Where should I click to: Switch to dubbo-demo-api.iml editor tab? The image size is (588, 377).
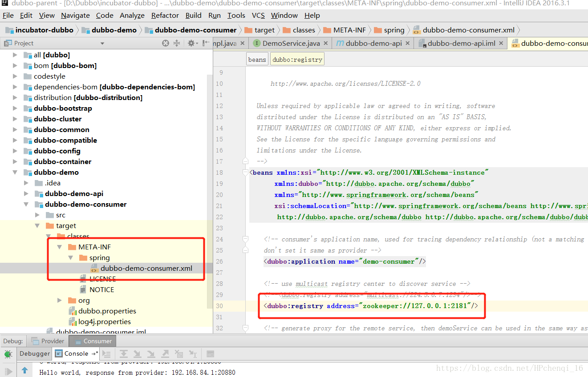(x=461, y=44)
